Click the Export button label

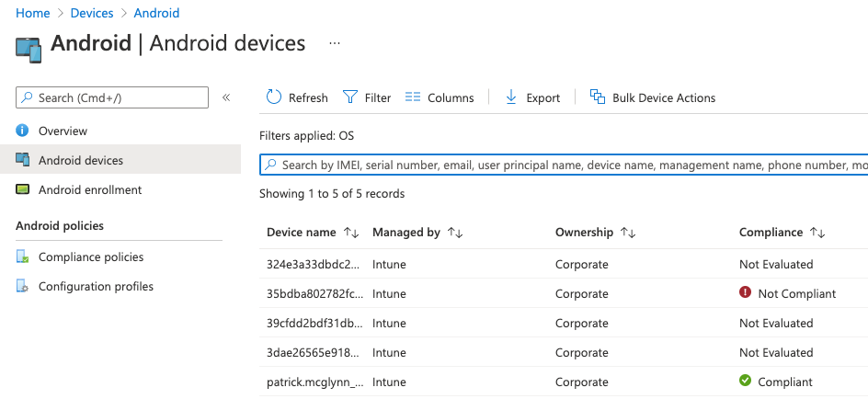[543, 98]
